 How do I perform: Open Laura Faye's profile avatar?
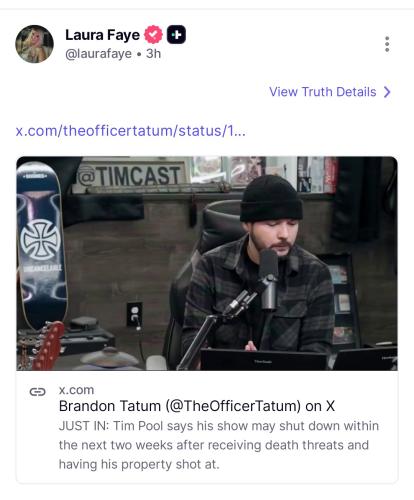34,44
